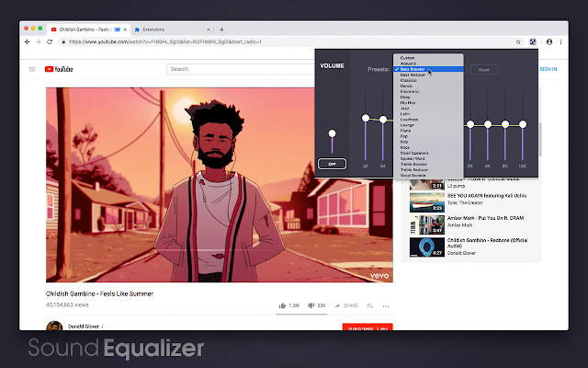Click the equalizer Reset button
The width and height of the screenshot is (588, 368).
point(484,70)
